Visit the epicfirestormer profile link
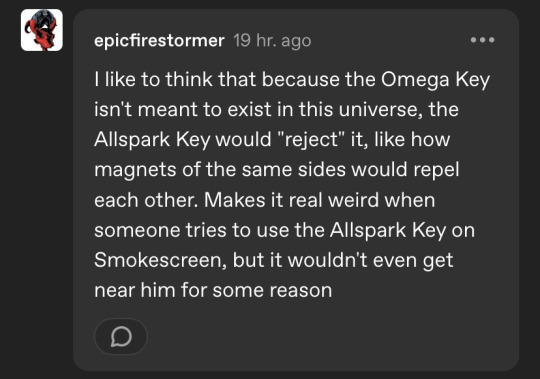 159,41
